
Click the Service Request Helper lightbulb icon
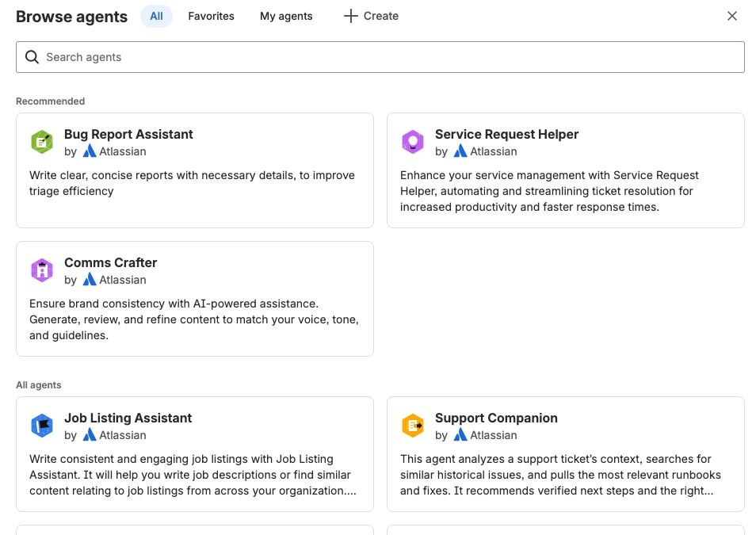[413, 141]
